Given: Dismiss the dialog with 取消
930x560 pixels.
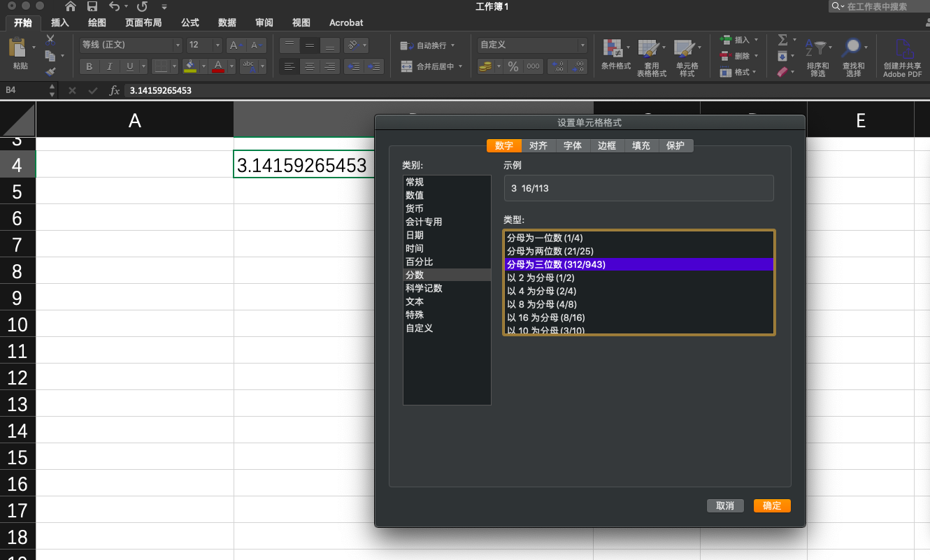Looking at the screenshot, I should pos(725,505).
